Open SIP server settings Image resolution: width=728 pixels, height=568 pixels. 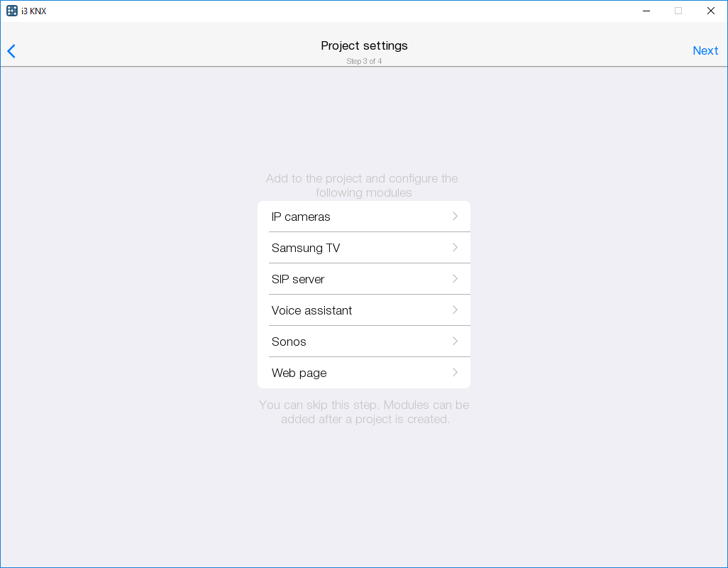(298, 279)
